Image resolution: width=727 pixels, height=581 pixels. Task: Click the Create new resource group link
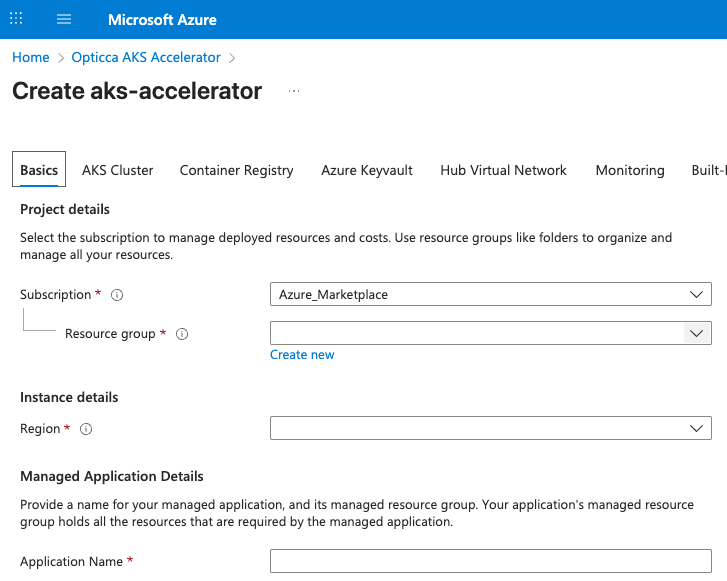[x=302, y=355]
